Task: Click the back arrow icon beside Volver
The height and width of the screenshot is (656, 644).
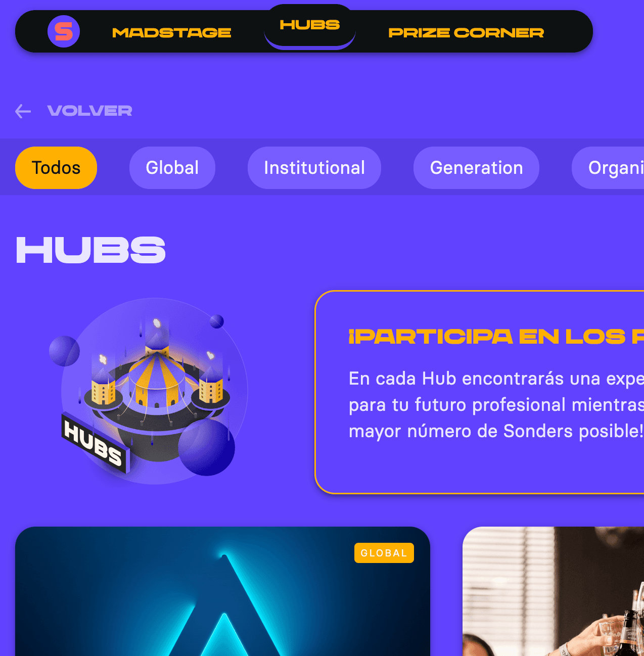Action: click(23, 111)
